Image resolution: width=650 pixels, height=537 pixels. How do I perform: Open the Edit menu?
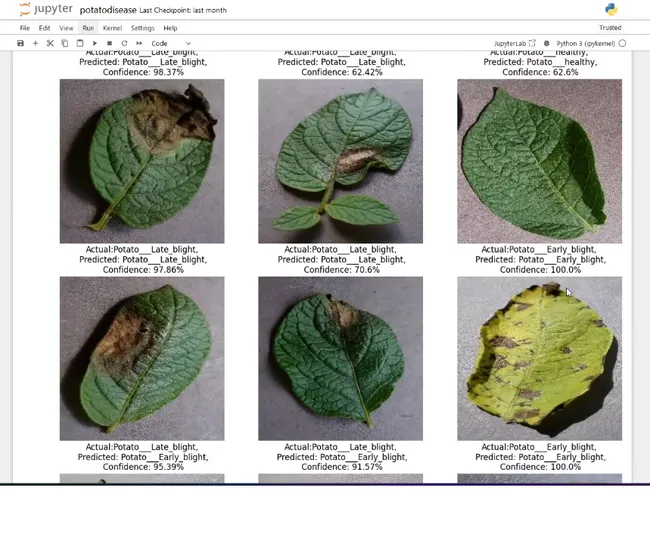point(44,28)
